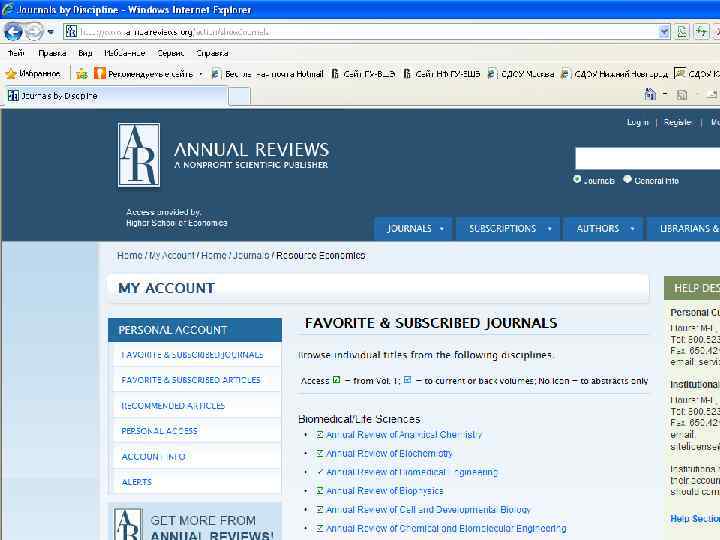Click the browser Back arrow button
This screenshot has height=540, width=720.
(x=12, y=32)
